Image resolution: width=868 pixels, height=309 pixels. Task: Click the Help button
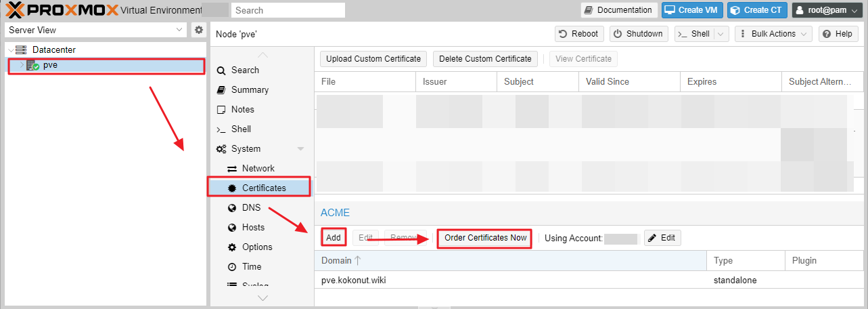(838, 34)
